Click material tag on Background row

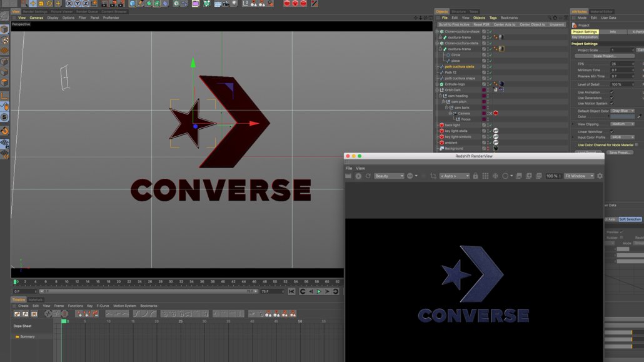496,148
